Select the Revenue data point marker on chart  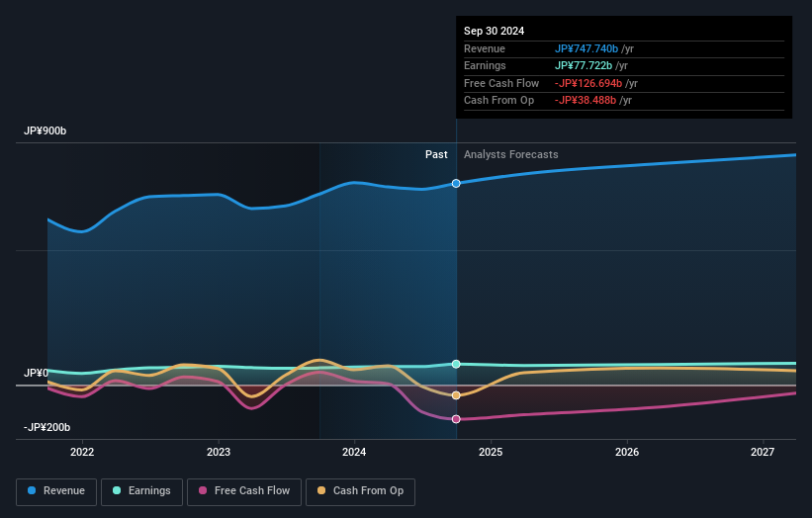[x=456, y=183]
